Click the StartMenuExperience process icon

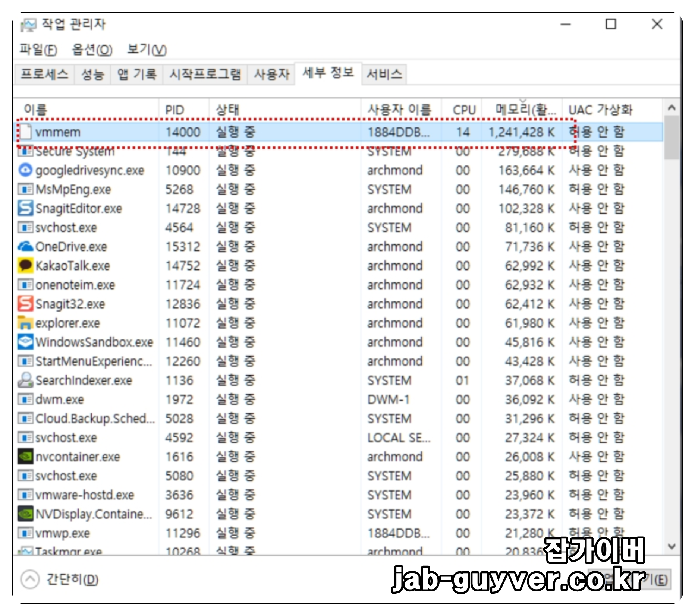[25, 361]
